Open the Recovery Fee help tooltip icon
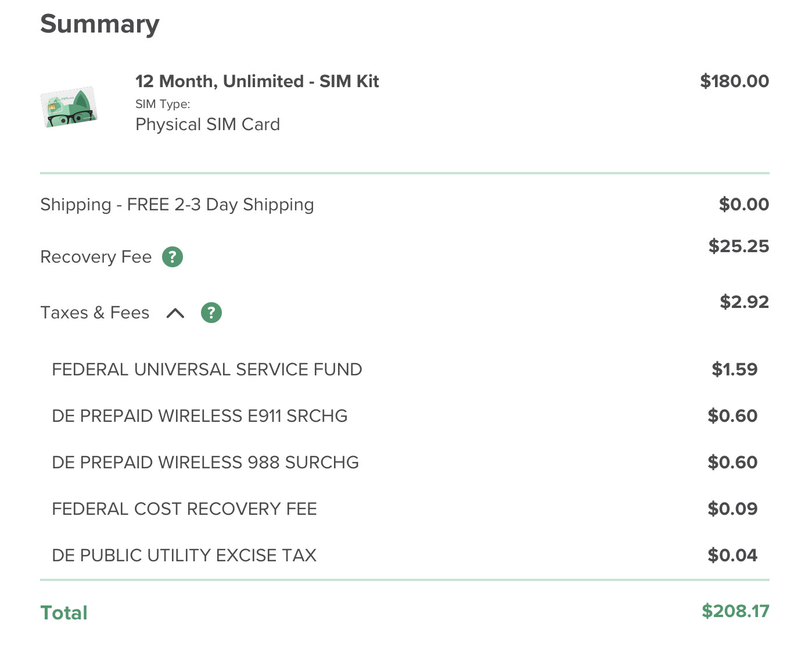812x656 pixels. [x=172, y=257]
